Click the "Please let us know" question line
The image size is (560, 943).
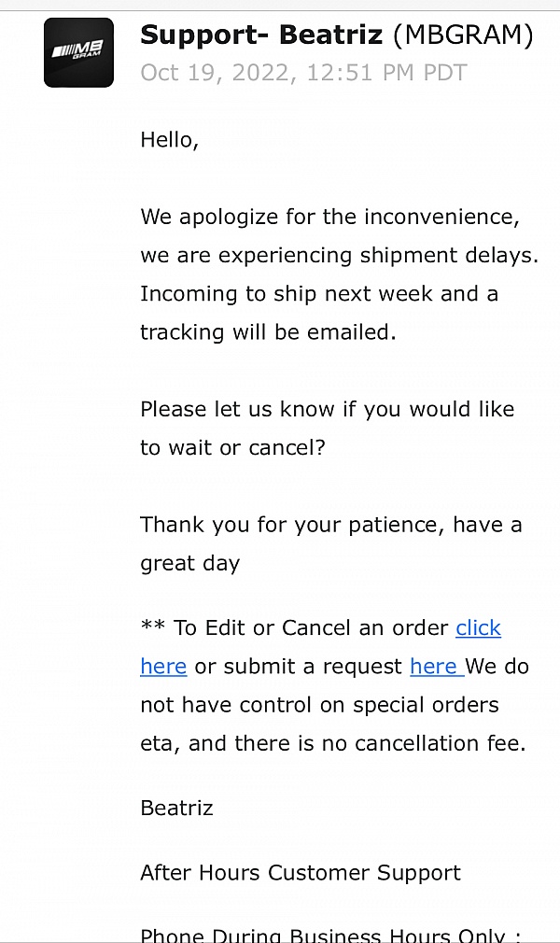327,409
